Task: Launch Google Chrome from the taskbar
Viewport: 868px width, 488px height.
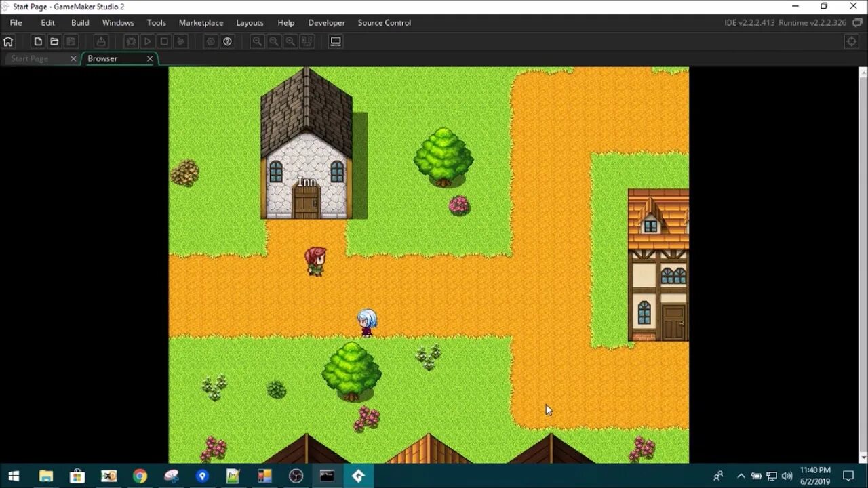Action: [140, 476]
